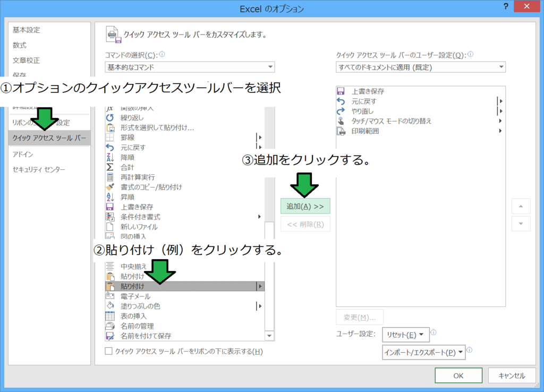Click the move up arrow button
This screenshot has height=392, width=544.
521,207
